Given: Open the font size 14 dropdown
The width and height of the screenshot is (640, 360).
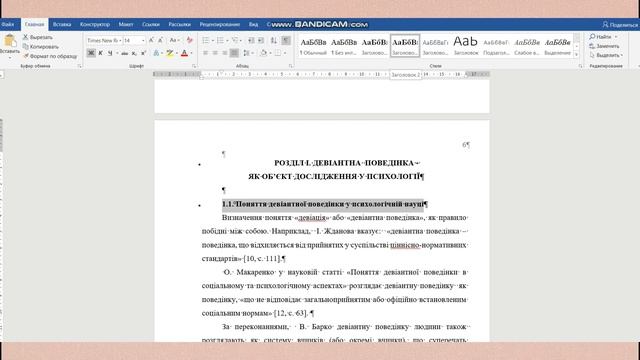Looking at the screenshot, I should click(143, 40).
